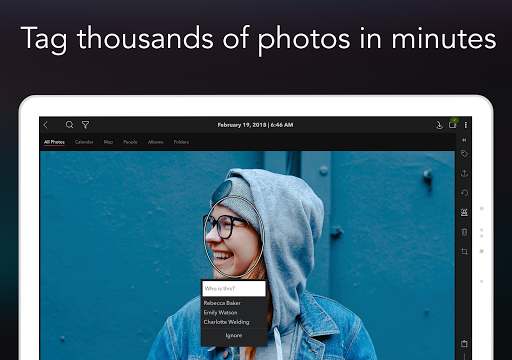Image resolution: width=512 pixels, height=360 pixels.
Task: Click the share/upload icon in sidebar
Action: click(464, 173)
